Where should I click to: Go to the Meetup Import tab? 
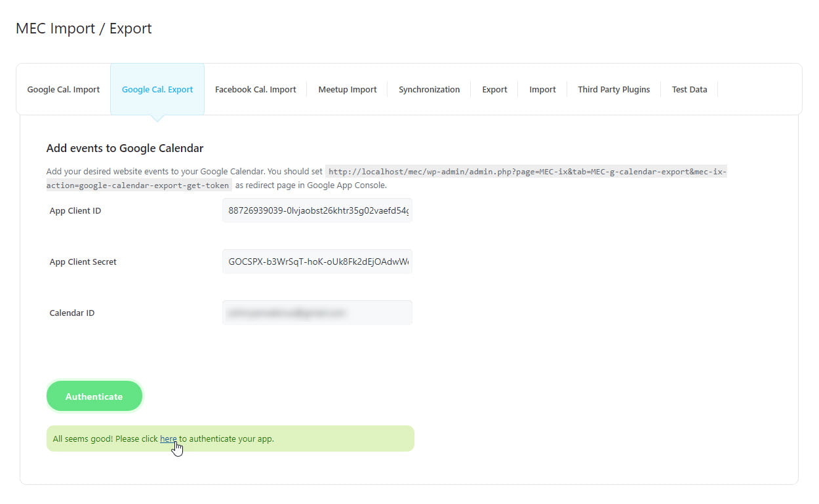click(x=348, y=90)
